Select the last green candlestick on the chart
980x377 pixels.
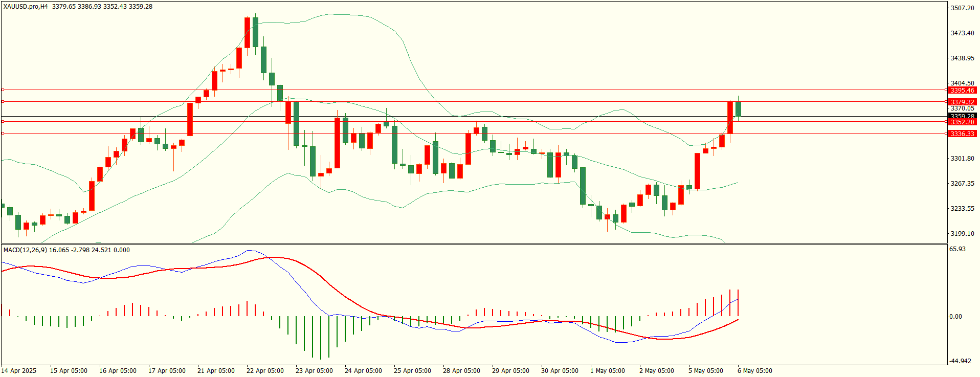coord(738,108)
